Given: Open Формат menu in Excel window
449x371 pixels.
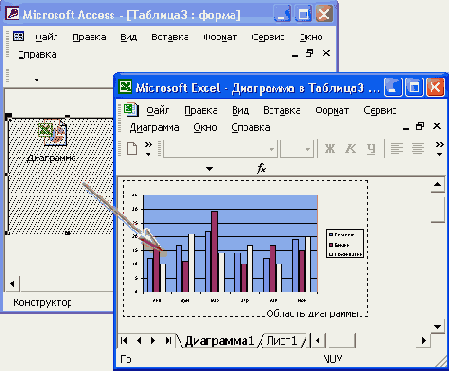Looking at the screenshot, I should [332, 110].
